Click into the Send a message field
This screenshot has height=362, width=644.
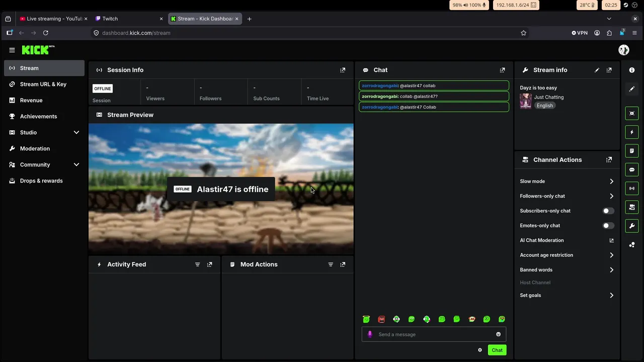pos(434,334)
